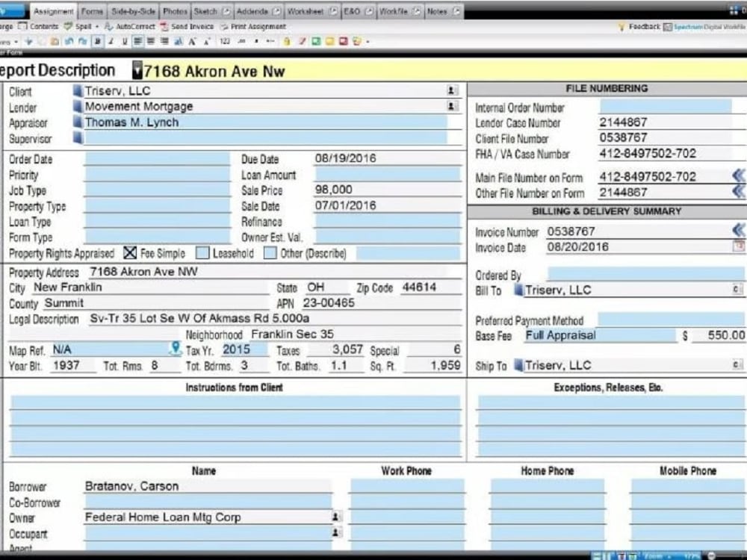Expand the Sketch tab pop-out arrow
Screen dimensions: 747x560
pyautogui.click(x=227, y=11)
